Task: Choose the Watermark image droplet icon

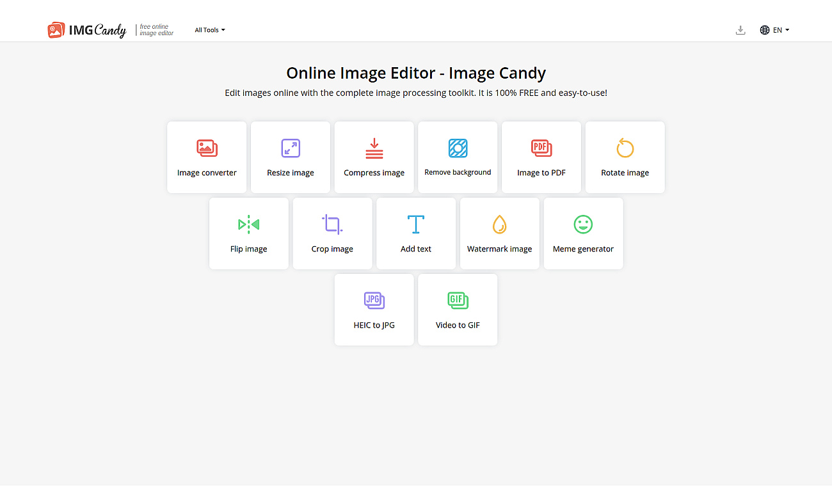Action: coord(499,224)
